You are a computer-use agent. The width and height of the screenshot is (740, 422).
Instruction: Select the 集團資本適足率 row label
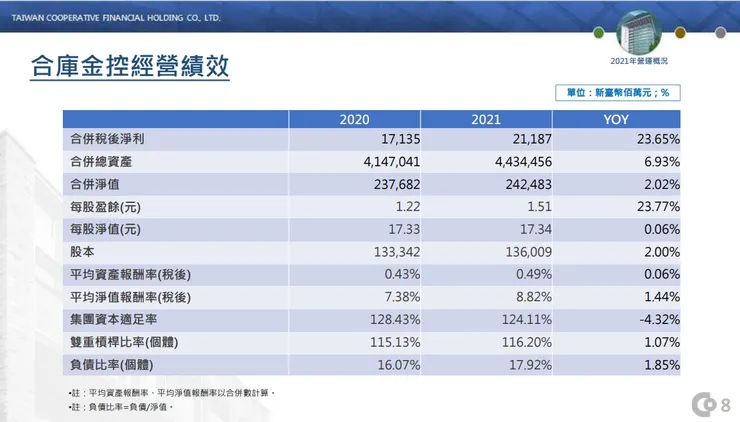(x=113, y=320)
